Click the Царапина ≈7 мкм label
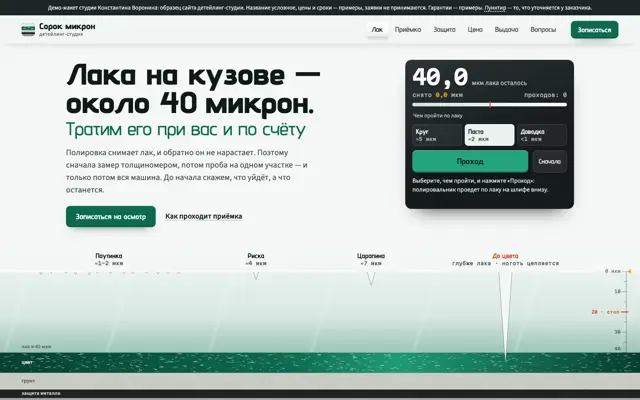The width and height of the screenshot is (640, 400). 371,259
